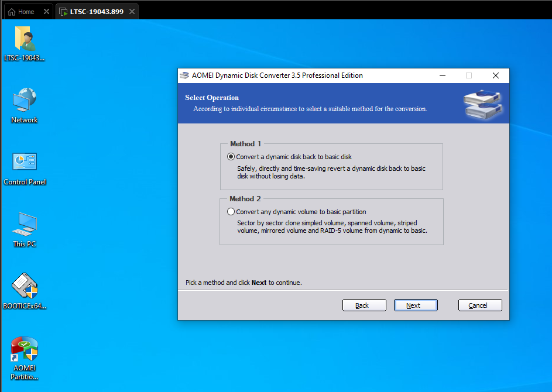Viewport: 552px width, 392px height.
Task: Click the Home tab house icon
Action: tap(12, 12)
